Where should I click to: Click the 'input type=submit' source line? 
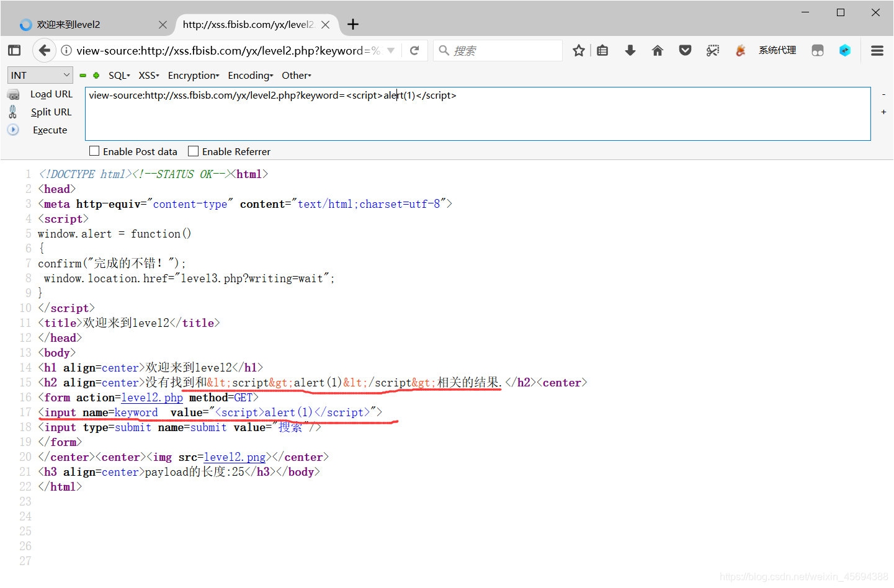pyautogui.click(x=180, y=427)
